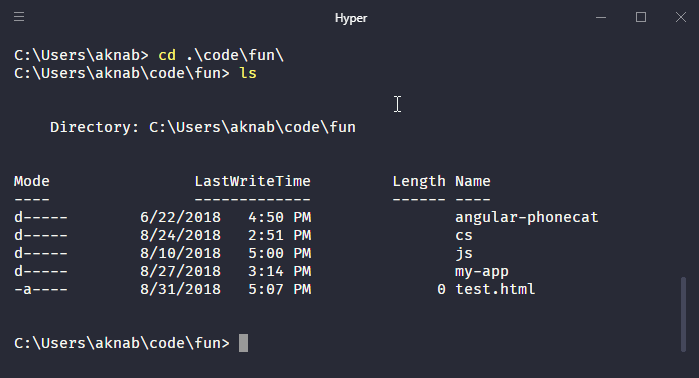Click the time '3:14 PM'

[x=280, y=271]
